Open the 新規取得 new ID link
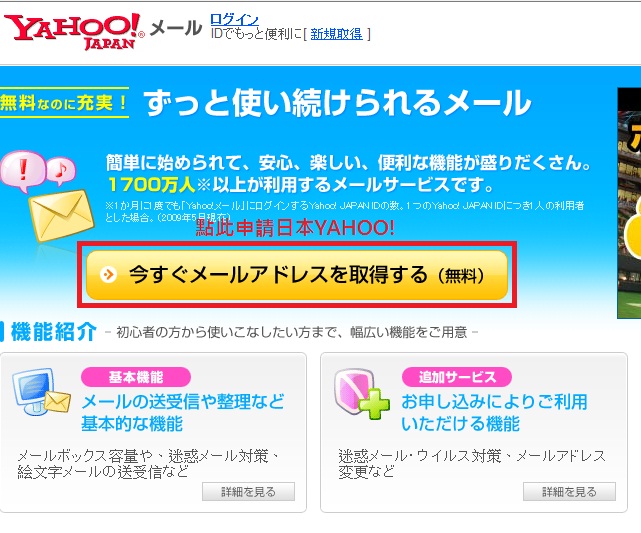This screenshot has height=533, width=641. point(336,34)
